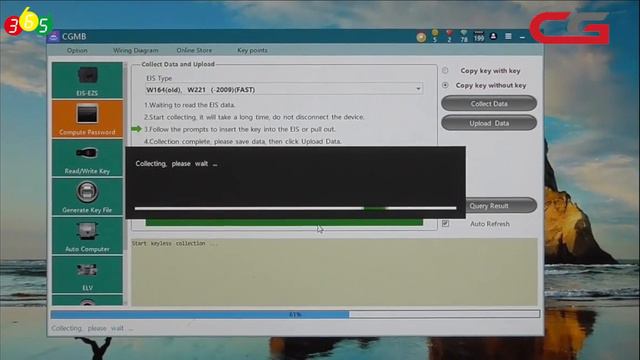Open the Online Store menu
This screenshot has height=360, width=640.
(x=194, y=50)
